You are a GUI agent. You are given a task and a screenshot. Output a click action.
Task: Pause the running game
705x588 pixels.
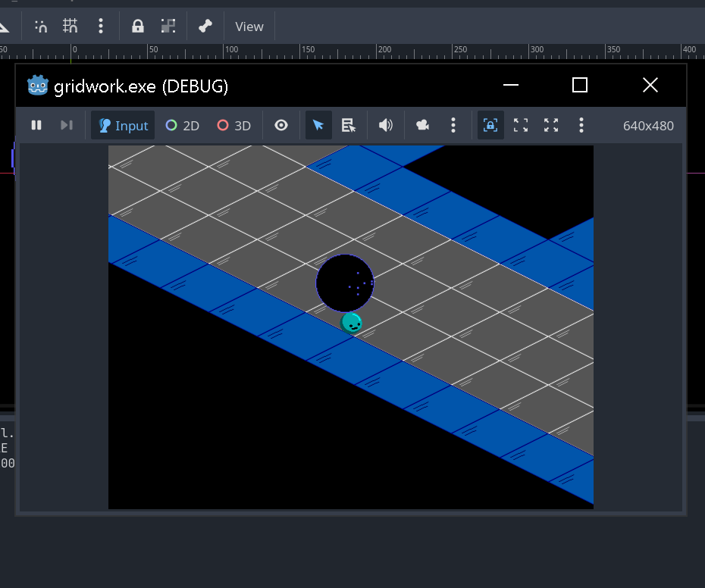point(36,125)
